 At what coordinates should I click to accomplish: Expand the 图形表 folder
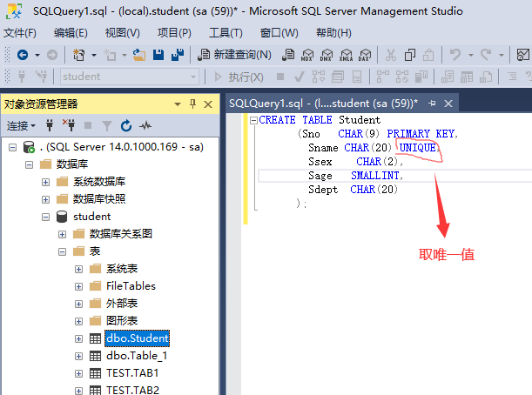(x=78, y=321)
